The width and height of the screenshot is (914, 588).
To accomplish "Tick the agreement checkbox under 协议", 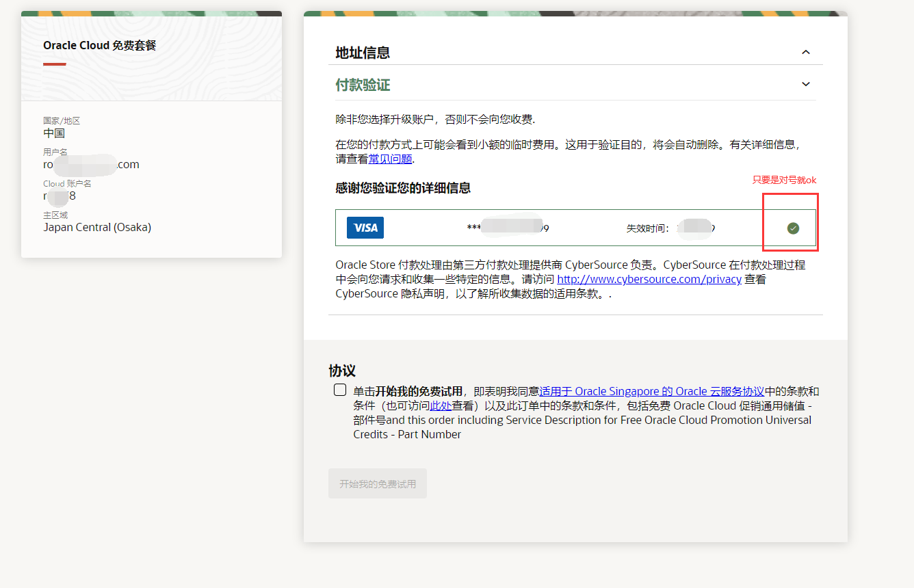I will 340,390.
